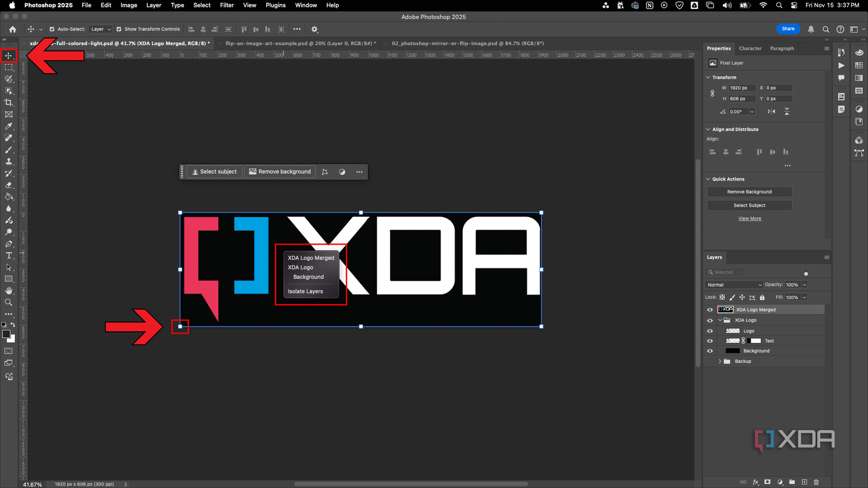
Task: Click the W width field
Action: 742,88
